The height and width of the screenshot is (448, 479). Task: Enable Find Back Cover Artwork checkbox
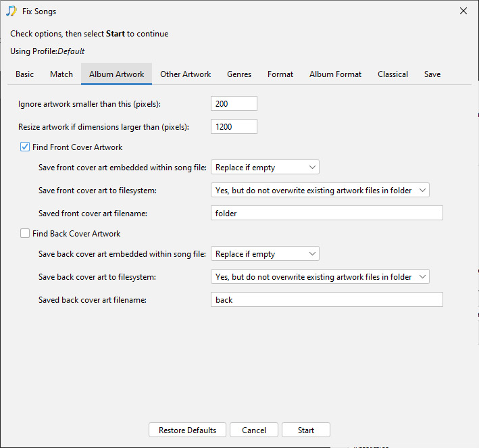click(25, 234)
